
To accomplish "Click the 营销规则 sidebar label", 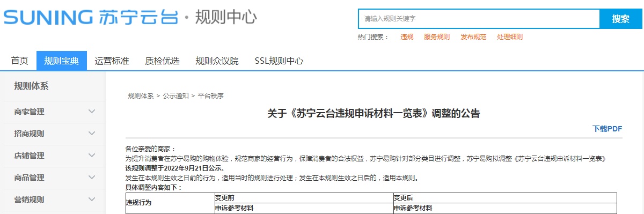I will point(29,200).
